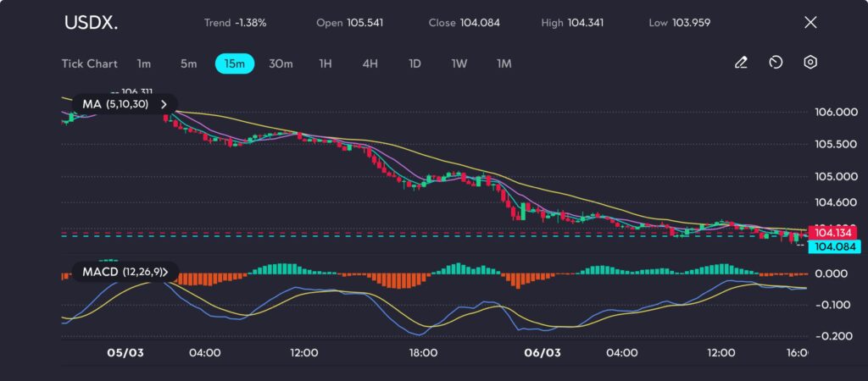Close the USDX chart panel

coord(810,22)
